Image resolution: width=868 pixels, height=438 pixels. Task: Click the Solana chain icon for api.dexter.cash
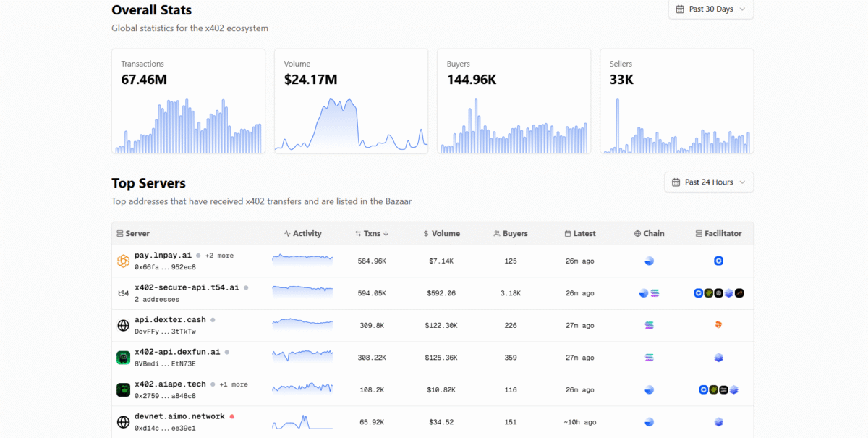[649, 325]
